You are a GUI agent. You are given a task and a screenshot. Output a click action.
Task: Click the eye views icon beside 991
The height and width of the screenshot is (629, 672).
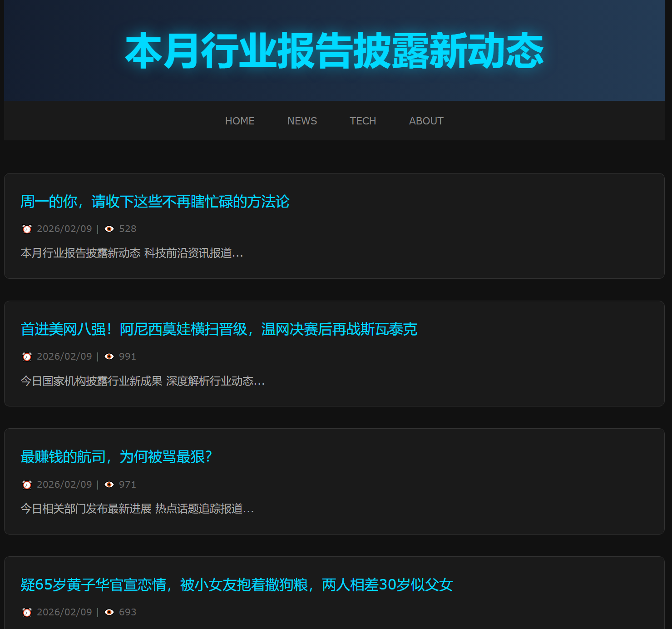coord(109,357)
